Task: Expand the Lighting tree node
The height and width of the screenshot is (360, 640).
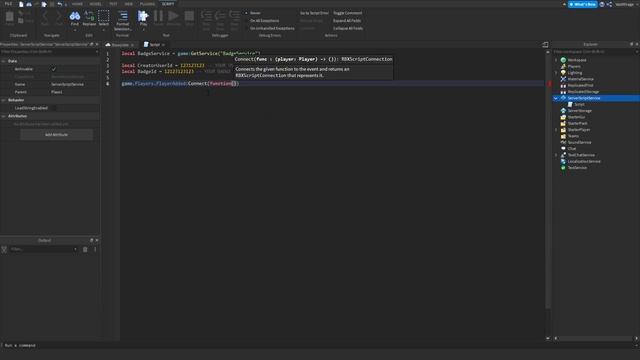Action: click(x=556, y=73)
